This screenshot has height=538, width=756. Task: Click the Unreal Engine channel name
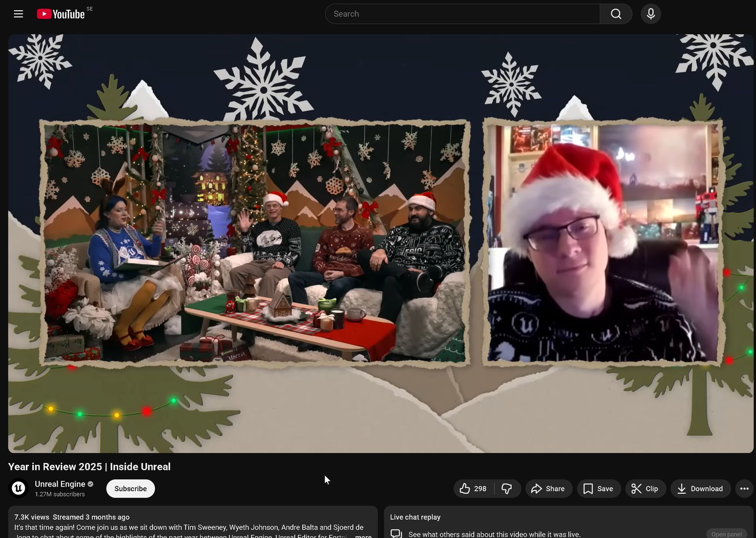60,484
